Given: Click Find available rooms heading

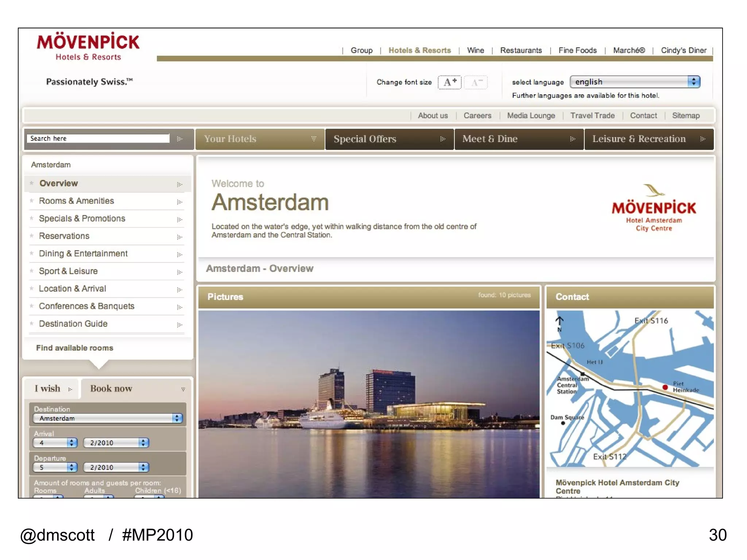Looking at the screenshot, I should point(74,348).
